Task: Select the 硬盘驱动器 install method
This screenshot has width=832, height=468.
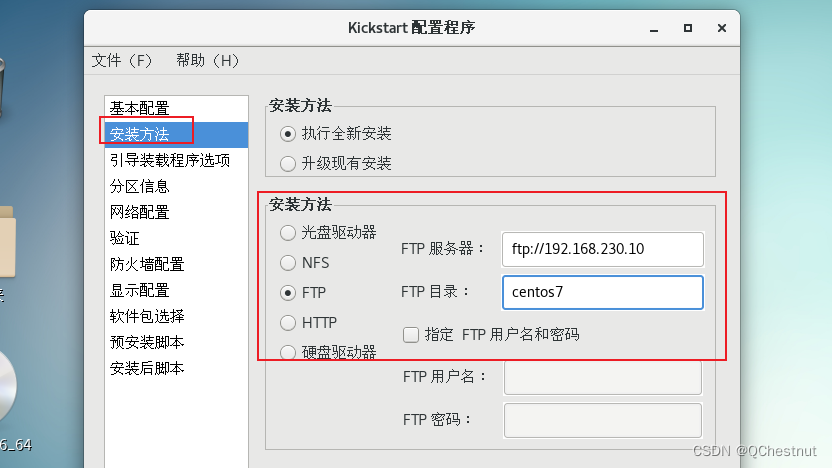Action: coord(288,352)
